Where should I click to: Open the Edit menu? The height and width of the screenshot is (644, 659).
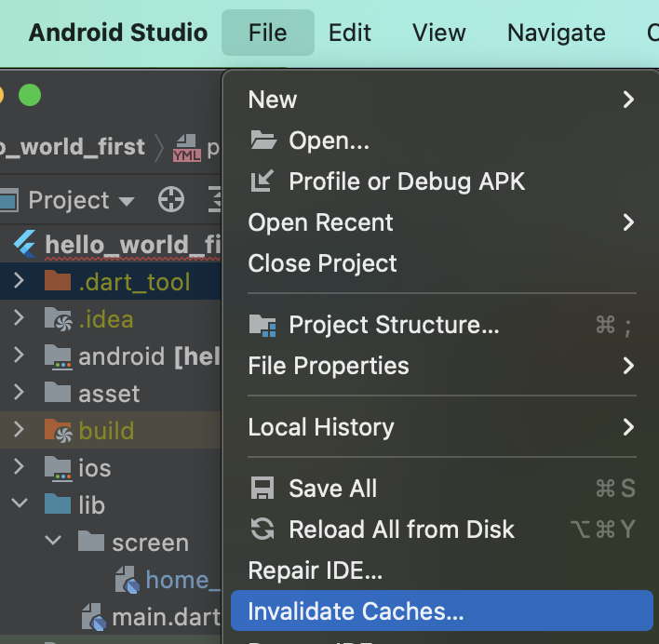coord(350,33)
